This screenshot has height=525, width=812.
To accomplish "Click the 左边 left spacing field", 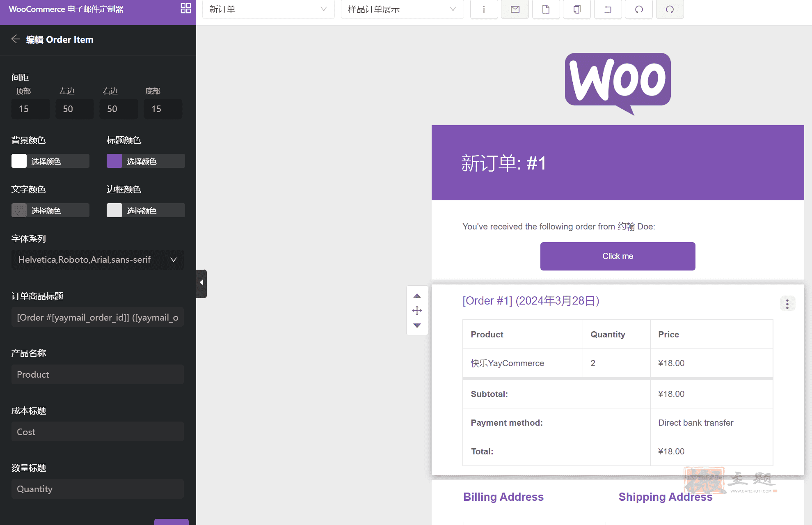I will tap(75, 109).
